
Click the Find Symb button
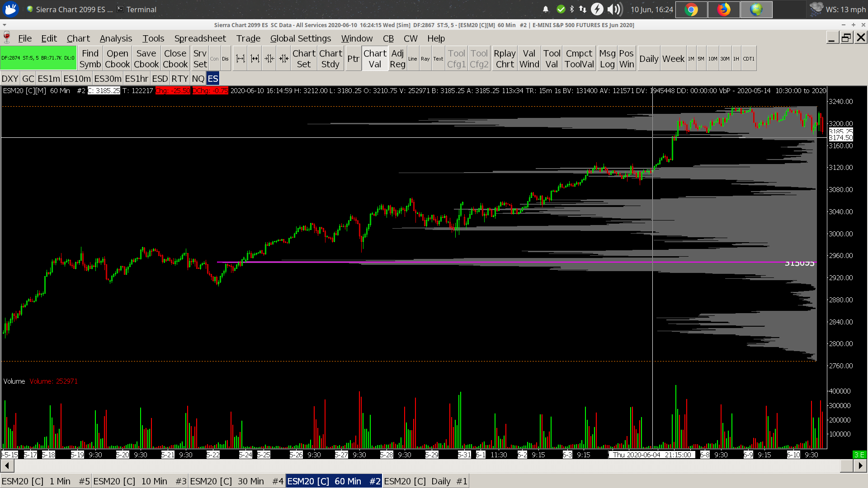pos(90,59)
